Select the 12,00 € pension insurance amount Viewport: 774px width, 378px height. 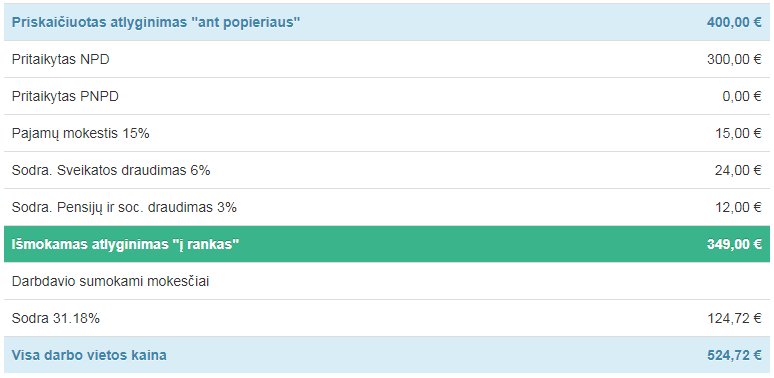(x=738, y=208)
